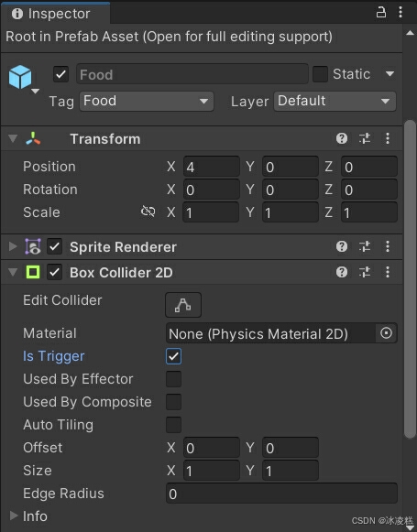Toggle the Food GameObject active checkbox

60,74
